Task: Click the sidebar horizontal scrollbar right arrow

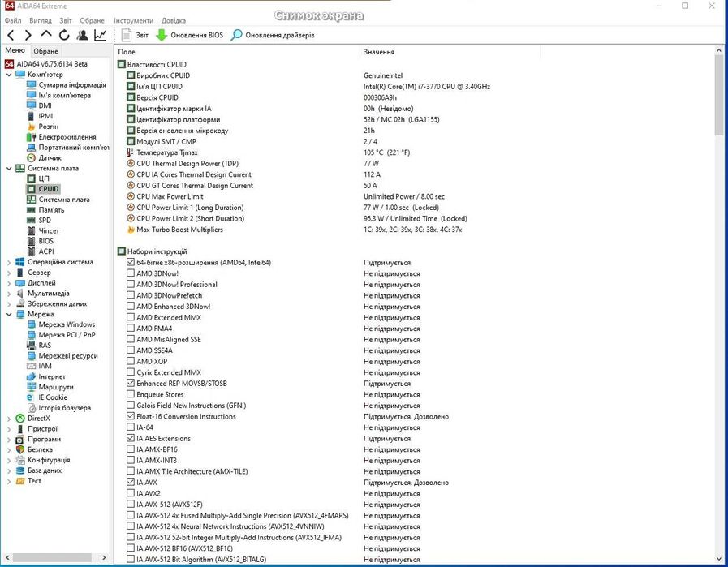Action: (104, 558)
